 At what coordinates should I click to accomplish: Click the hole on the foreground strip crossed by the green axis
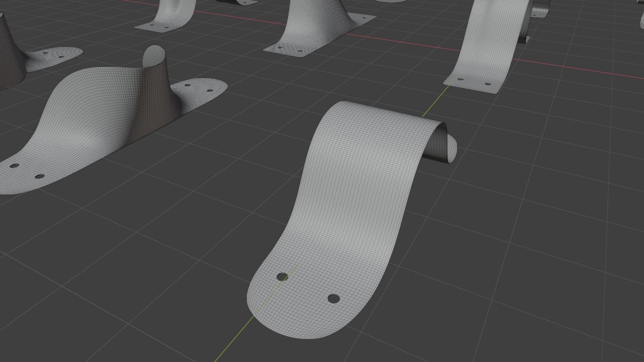(x=282, y=277)
